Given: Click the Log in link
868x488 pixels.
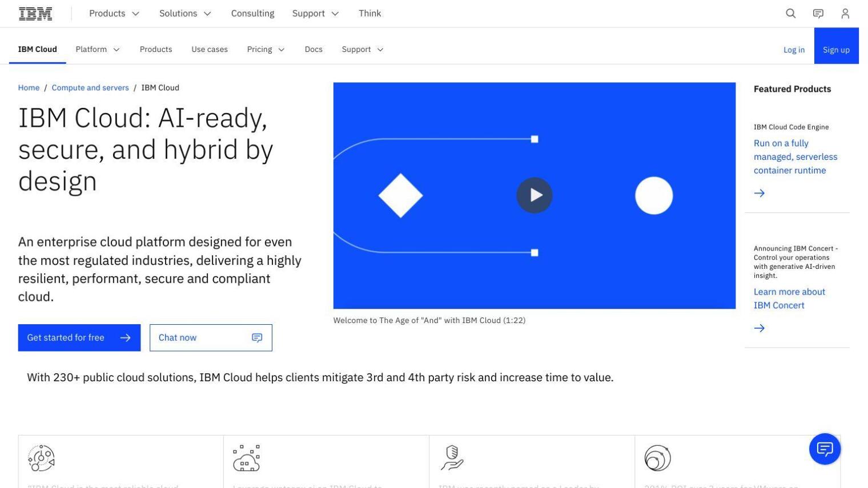Looking at the screenshot, I should 794,50.
